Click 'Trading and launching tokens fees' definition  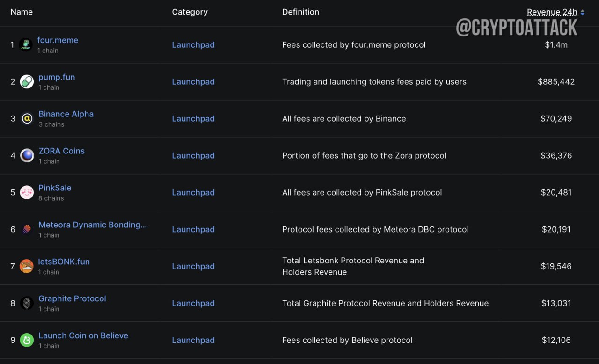tap(374, 82)
